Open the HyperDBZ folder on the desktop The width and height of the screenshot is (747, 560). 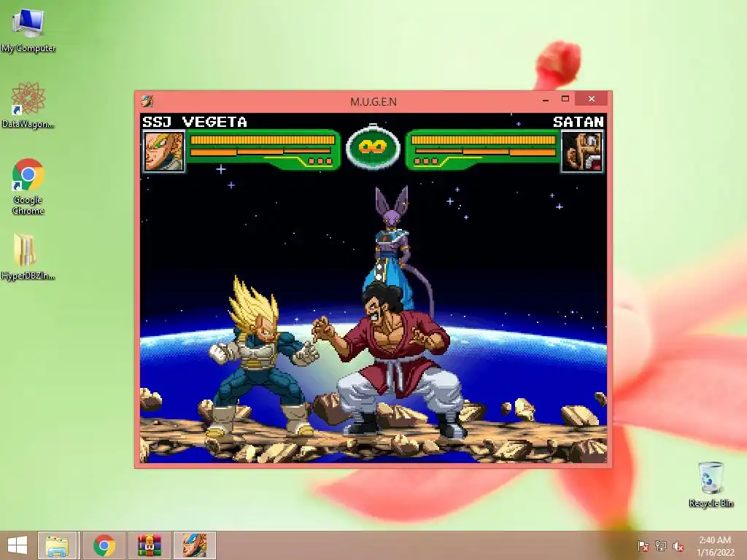[x=28, y=256]
